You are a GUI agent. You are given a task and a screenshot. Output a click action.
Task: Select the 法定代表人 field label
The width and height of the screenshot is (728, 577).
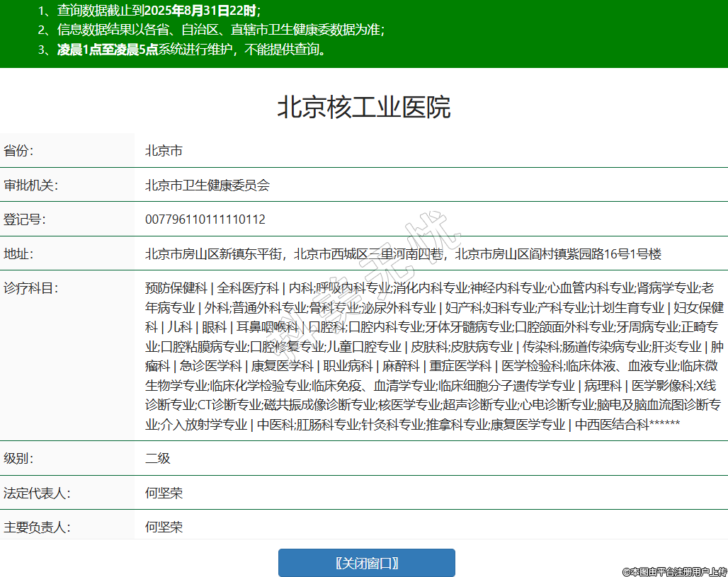coord(36,493)
